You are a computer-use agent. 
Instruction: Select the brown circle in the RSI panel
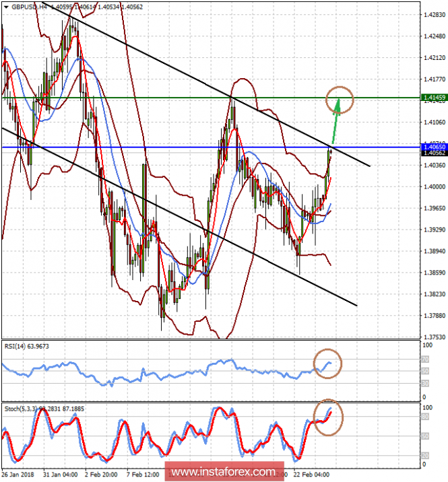point(327,364)
